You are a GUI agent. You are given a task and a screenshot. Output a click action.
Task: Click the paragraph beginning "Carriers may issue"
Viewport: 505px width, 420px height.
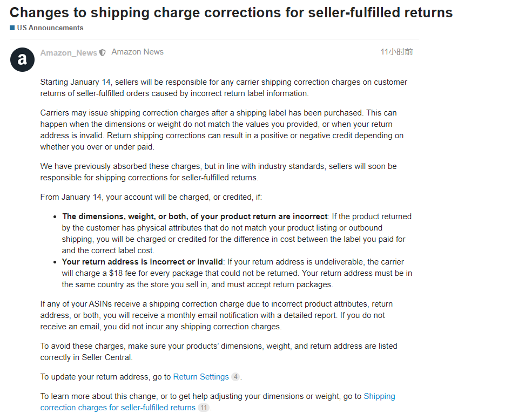point(221,130)
